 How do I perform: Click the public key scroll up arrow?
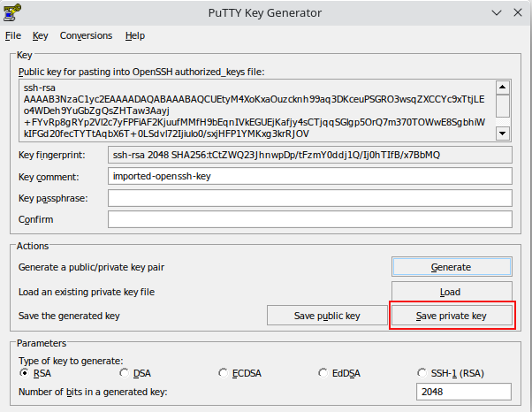[503, 88]
